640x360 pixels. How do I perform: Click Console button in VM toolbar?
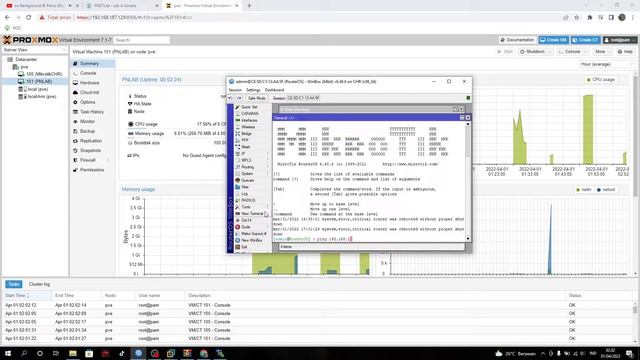tap(569, 52)
